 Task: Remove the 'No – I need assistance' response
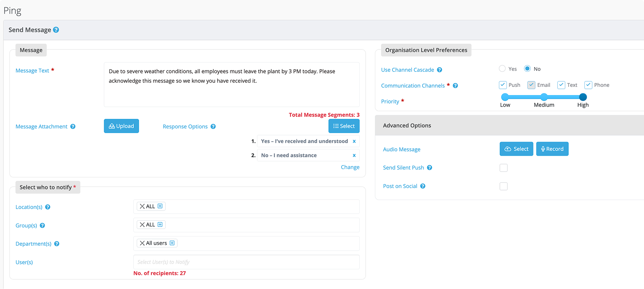354,155
